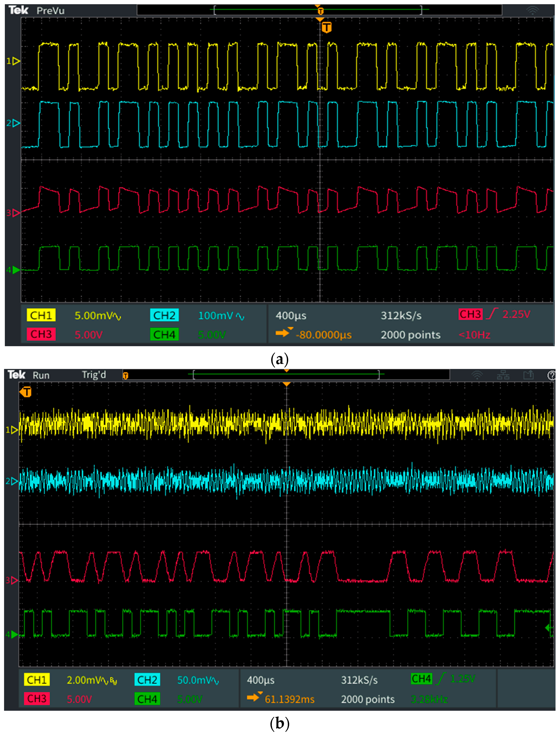Image resolution: width=560 pixels, height=734 pixels.
Task: Click channel 1 ground marker in panel (b)
Action: pos(12,430)
